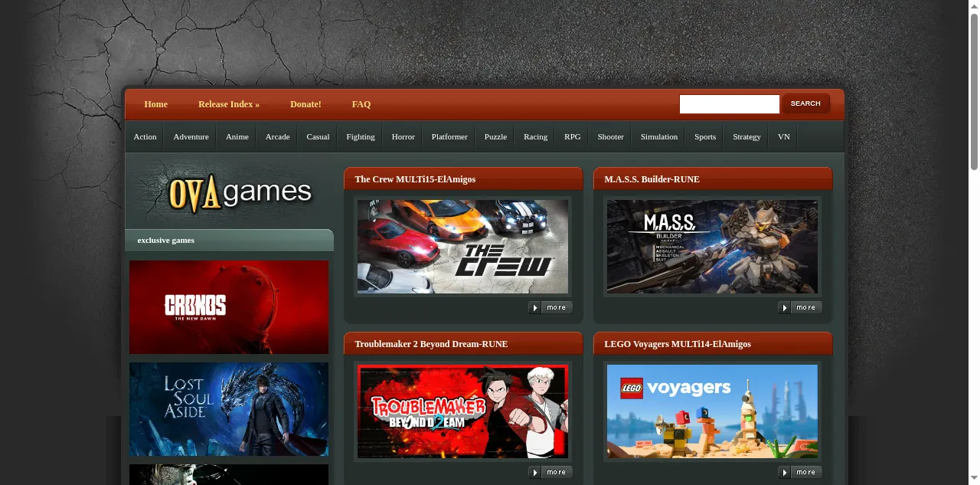Browse the VN genre
980x485 pixels.
click(783, 136)
